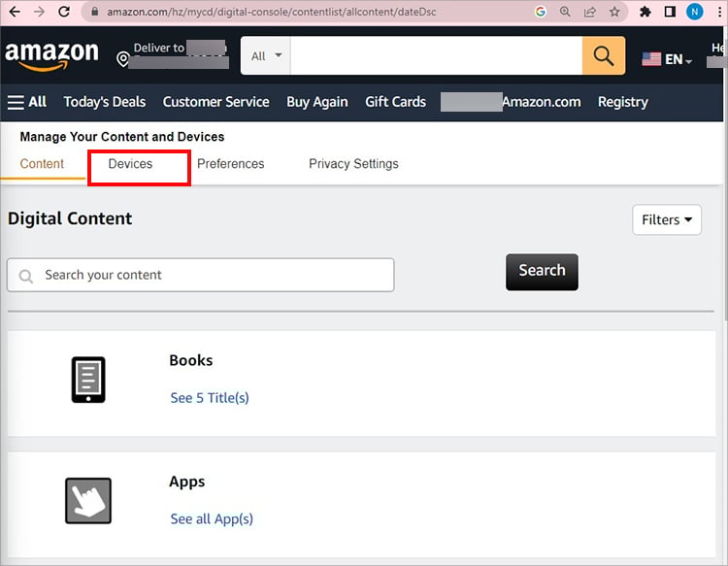Go back with the browser back arrow
728x566 pixels.
tap(15, 12)
